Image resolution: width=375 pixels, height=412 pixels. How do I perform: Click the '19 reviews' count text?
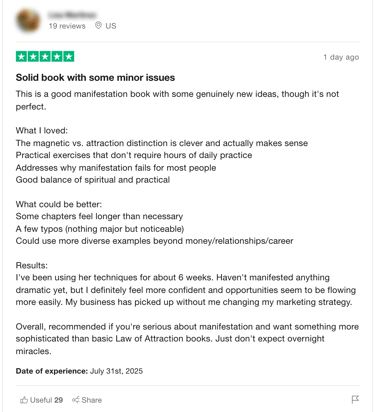pyautogui.click(x=67, y=26)
